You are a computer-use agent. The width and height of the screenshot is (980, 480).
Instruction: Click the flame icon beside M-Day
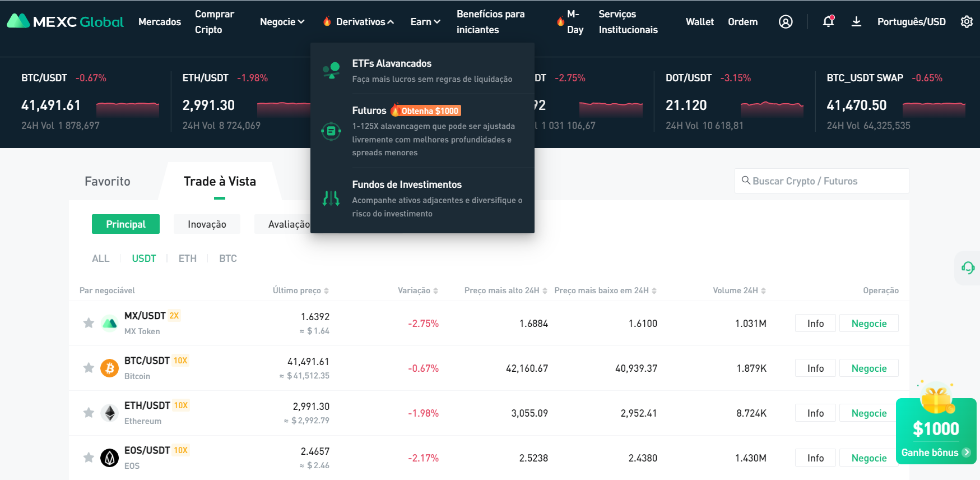click(x=560, y=21)
